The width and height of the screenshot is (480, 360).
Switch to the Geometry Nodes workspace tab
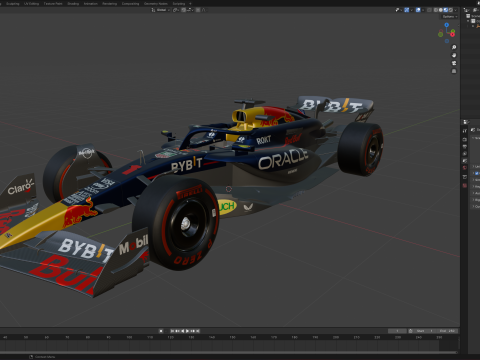click(156, 4)
